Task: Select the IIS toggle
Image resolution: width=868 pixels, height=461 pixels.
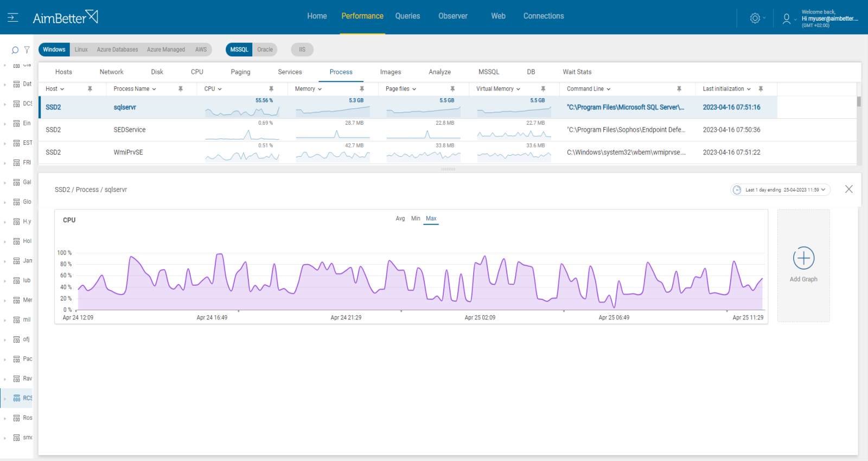Action: [x=302, y=49]
